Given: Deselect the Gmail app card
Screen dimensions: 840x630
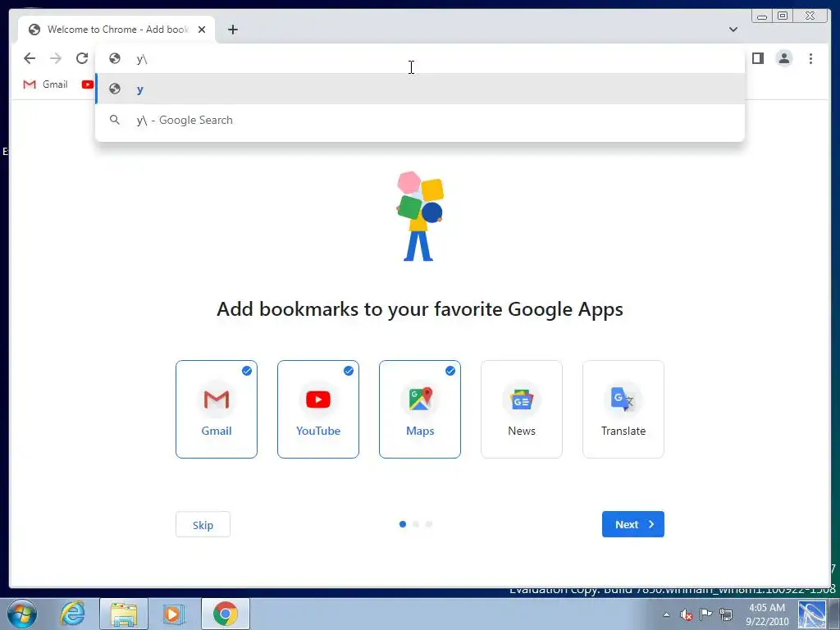Looking at the screenshot, I should [217, 409].
